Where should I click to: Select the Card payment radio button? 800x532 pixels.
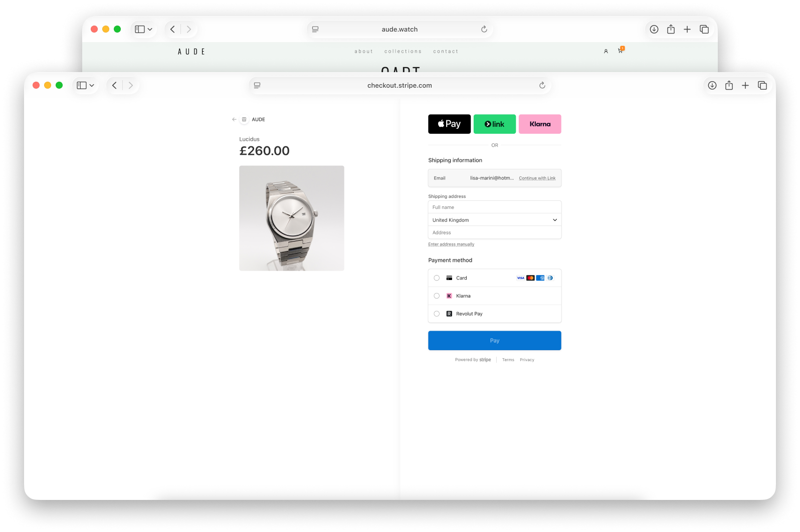coord(437,278)
